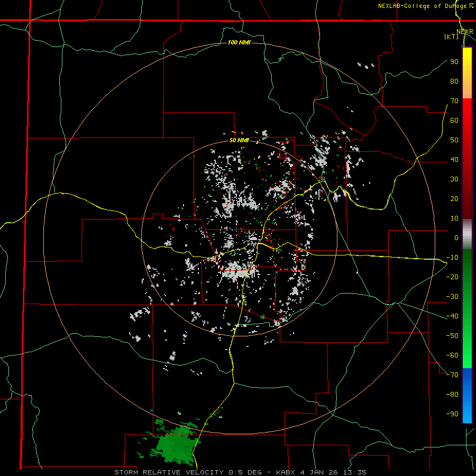
Task: Click the Storm Relative Velocity KABX caption text
Action: [240, 472]
